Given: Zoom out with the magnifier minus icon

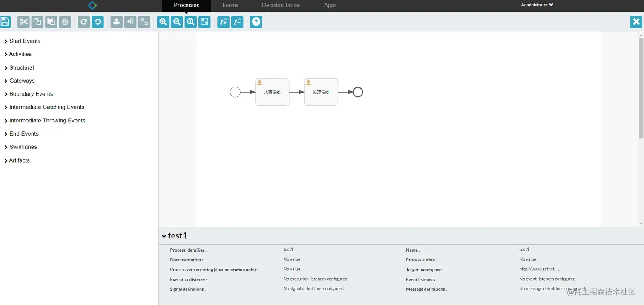Looking at the screenshot, I should click(x=177, y=22).
